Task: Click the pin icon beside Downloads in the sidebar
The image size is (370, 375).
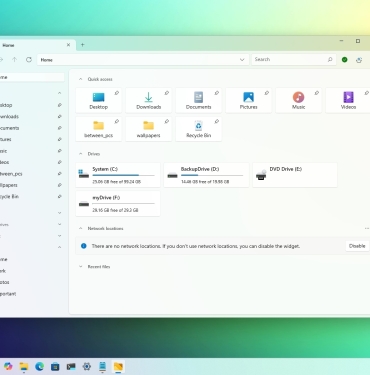Action: (59, 117)
